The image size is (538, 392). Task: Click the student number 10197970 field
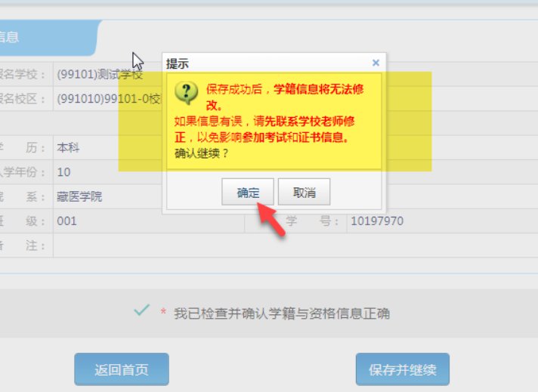[442, 221]
